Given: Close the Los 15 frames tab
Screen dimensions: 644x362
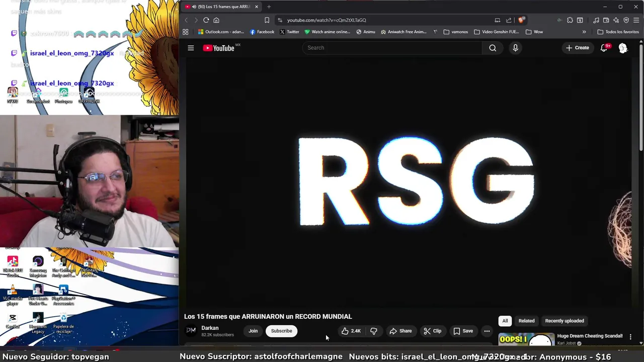Looking at the screenshot, I should click(257, 7).
